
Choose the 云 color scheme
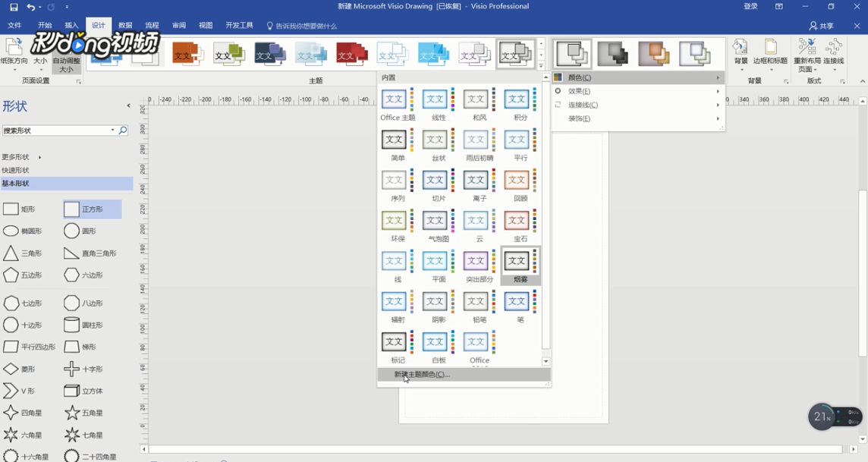[480, 226]
